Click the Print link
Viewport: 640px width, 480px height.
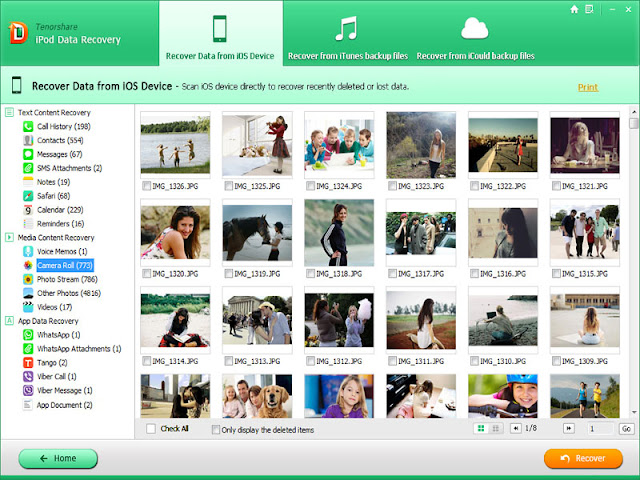click(588, 87)
